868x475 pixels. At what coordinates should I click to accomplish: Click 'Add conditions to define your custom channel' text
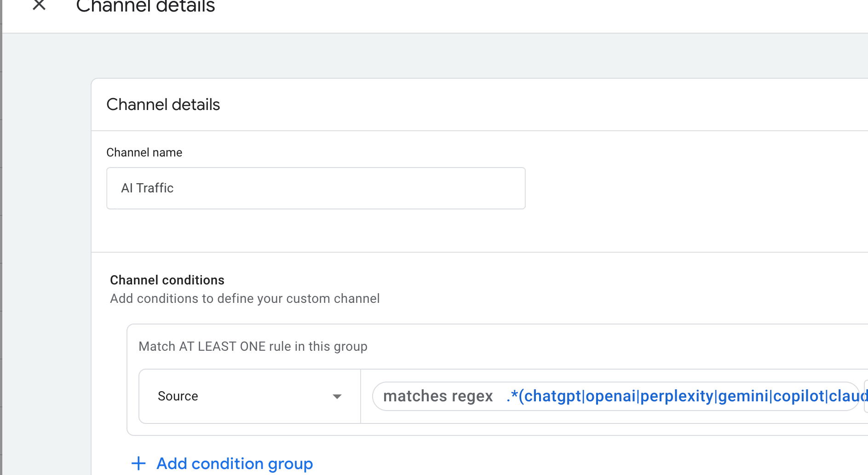245,299
